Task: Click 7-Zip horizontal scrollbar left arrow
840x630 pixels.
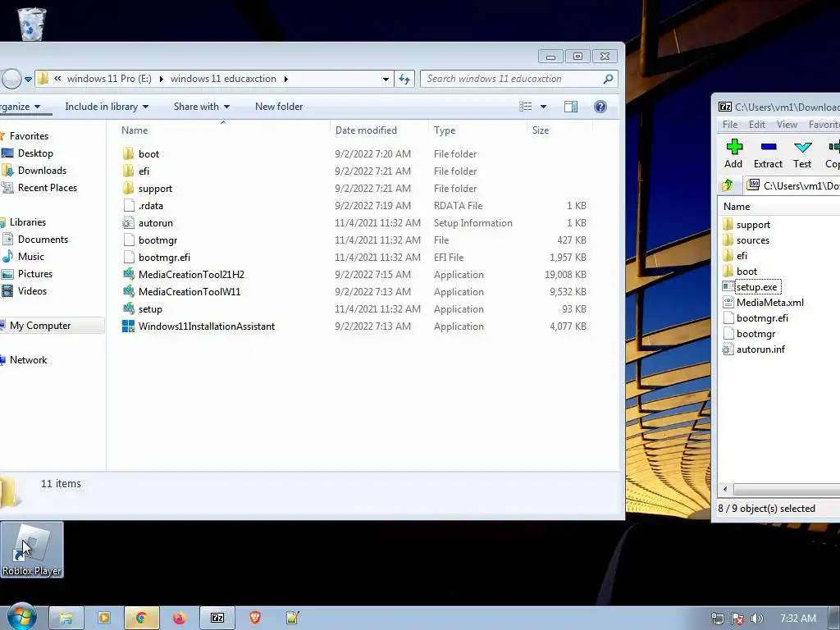Action: point(725,489)
